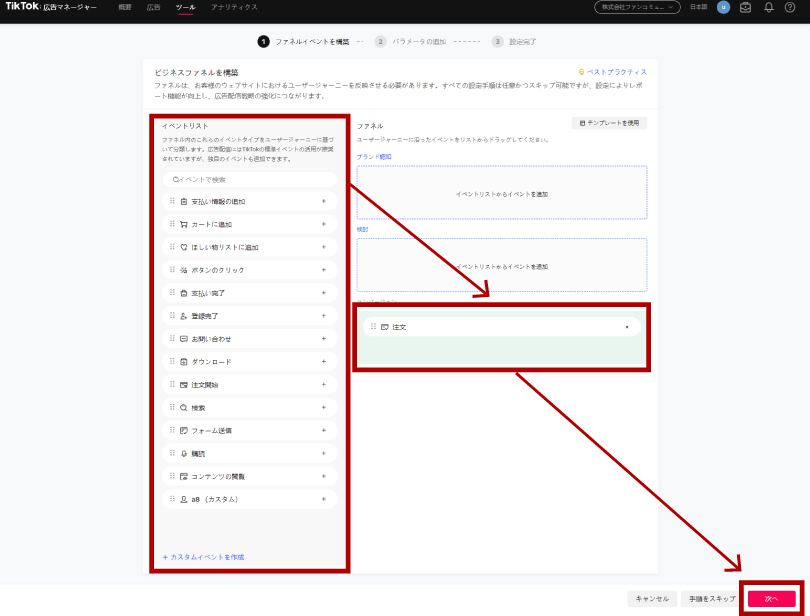Click the user avatar icon
This screenshot has height=616, width=810.
(x=723, y=7)
